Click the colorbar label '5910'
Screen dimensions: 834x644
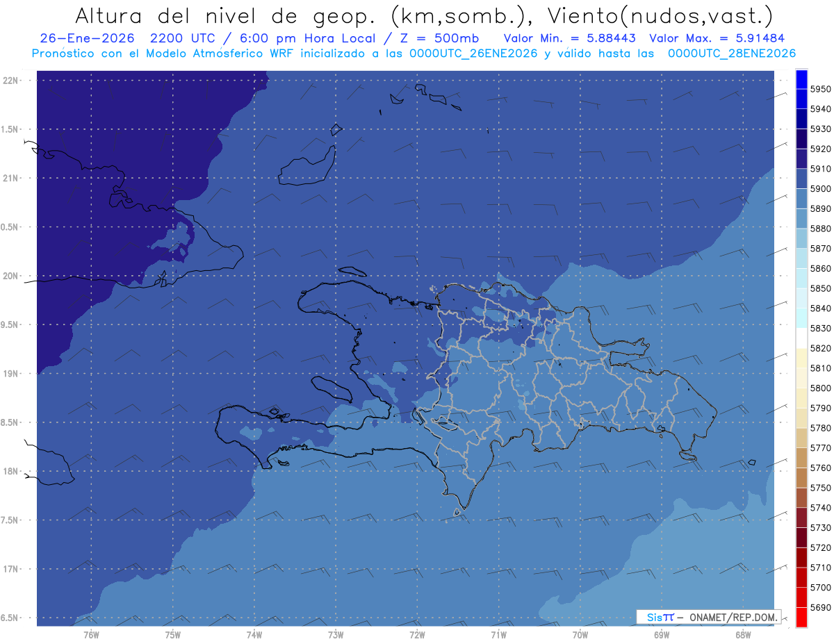coord(821,169)
